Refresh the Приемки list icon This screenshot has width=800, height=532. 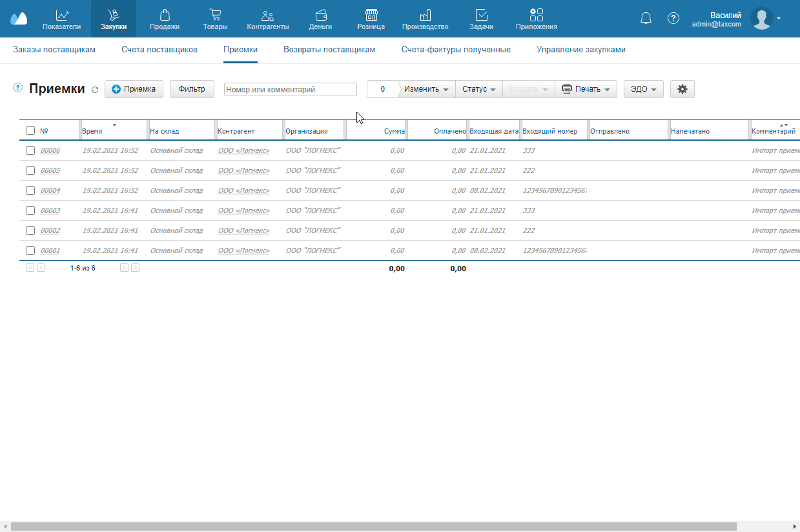pyautogui.click(x=95, y=90)
